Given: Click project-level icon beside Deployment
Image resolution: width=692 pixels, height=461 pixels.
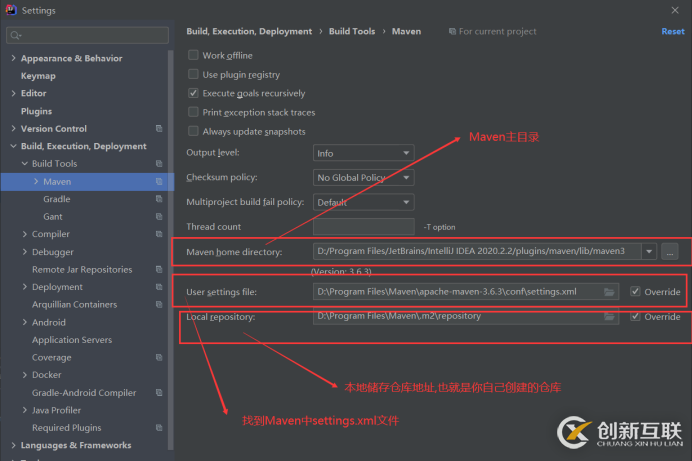Looking at the screenshot, I should point(159,287).
